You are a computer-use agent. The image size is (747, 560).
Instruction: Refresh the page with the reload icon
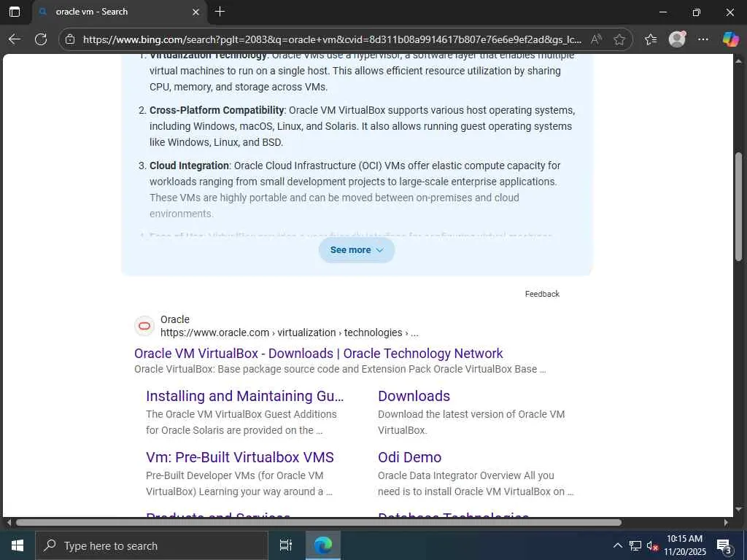(41, 39)
